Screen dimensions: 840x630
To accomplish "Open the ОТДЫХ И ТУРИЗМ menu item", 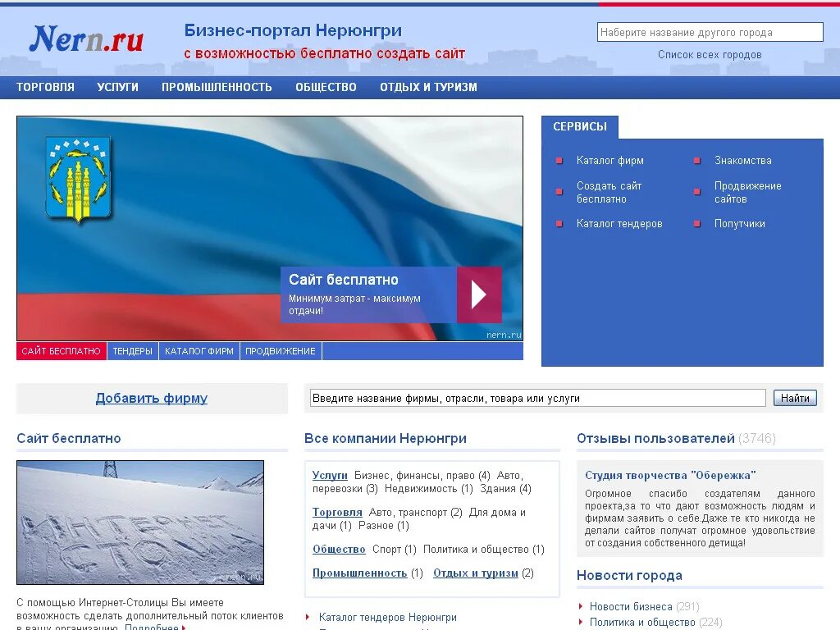I will click(428, 87).
